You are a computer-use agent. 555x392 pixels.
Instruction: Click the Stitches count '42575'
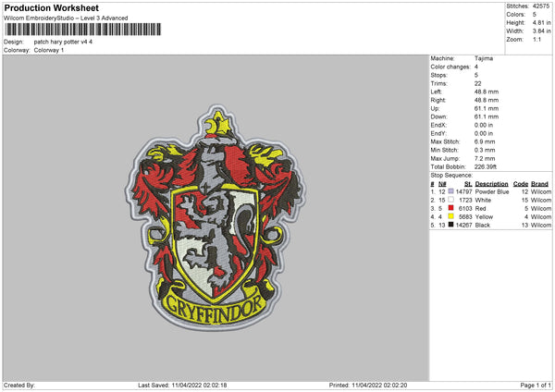pyautogui.click(x=541, y=6)
